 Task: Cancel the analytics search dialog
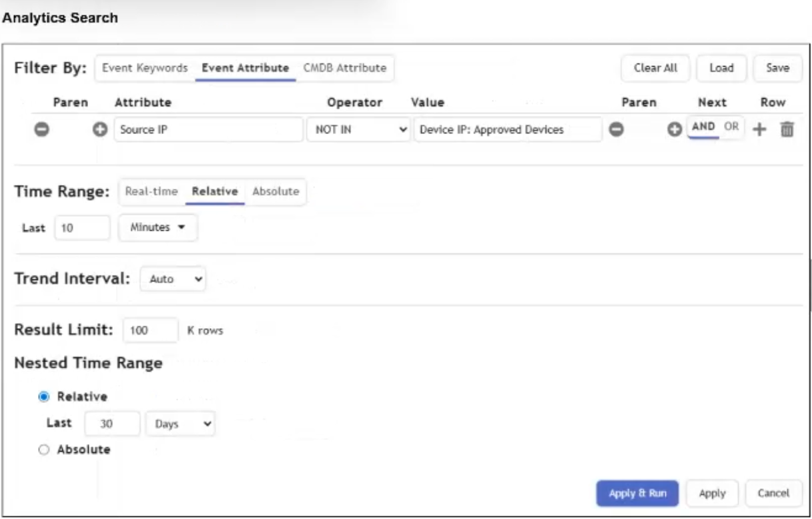coord(773,494)
